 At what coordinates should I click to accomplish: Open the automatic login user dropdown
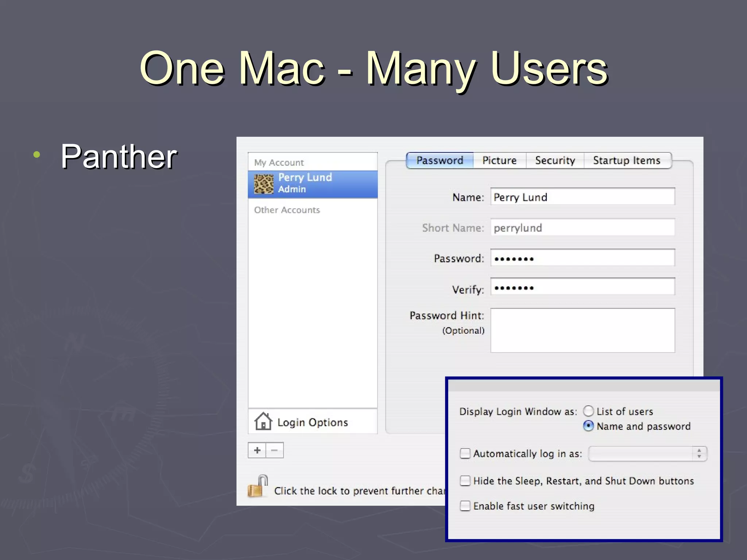(x=648, y=454)
